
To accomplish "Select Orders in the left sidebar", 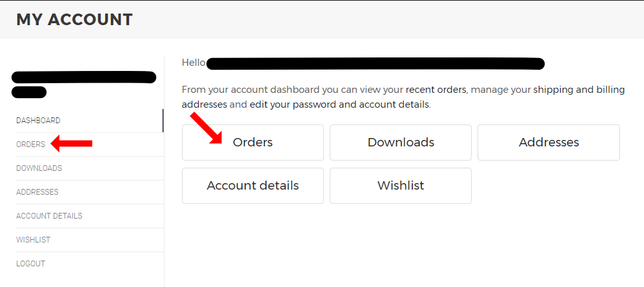I will 31,144.
